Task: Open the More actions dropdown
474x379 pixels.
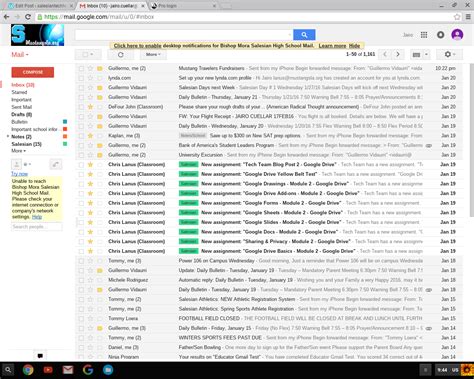Action: pyautogui.click(x=153, y=54)
